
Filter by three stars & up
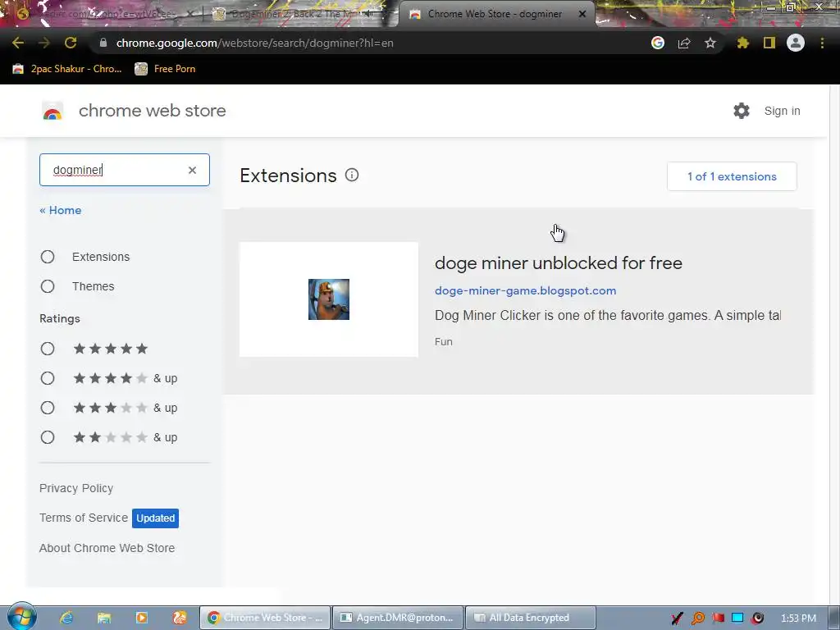[x=48, y=409]
